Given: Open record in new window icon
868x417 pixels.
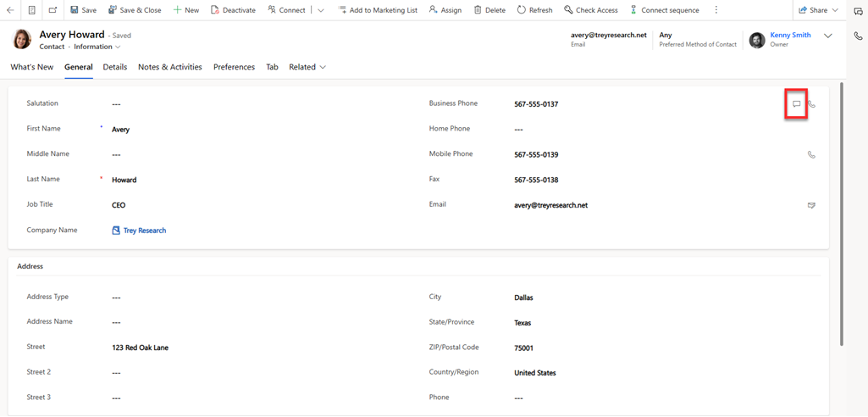Looking at the screenshot, I should pos(53,10).
